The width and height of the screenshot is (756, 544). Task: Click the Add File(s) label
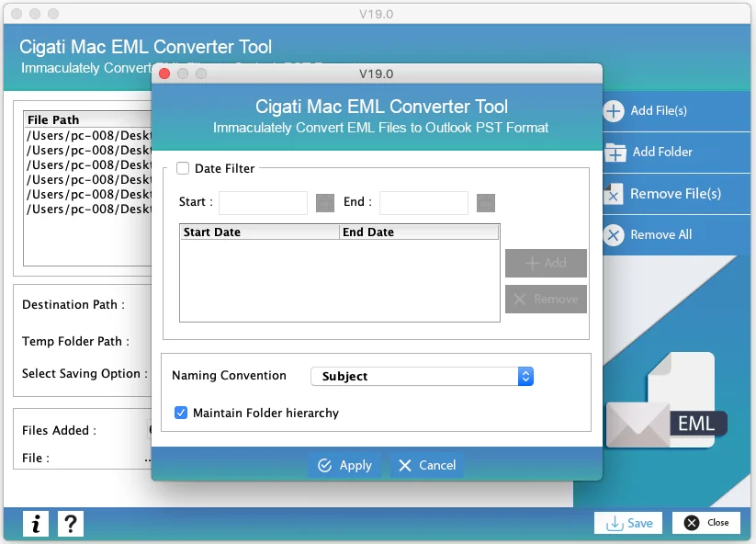659,111
